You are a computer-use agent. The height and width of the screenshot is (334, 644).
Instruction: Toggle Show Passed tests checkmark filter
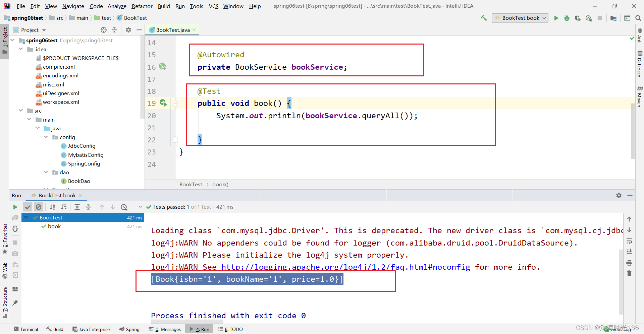coord(28,207)
